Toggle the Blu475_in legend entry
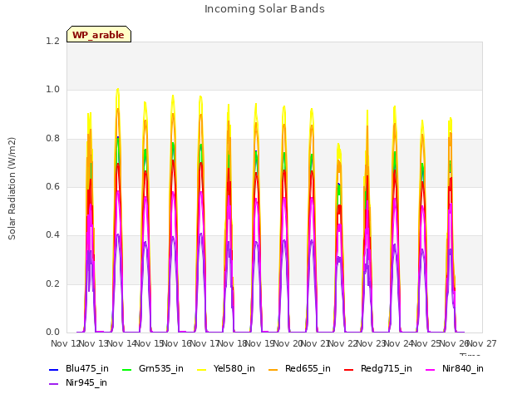532x399 pixels. click(79, 369)
